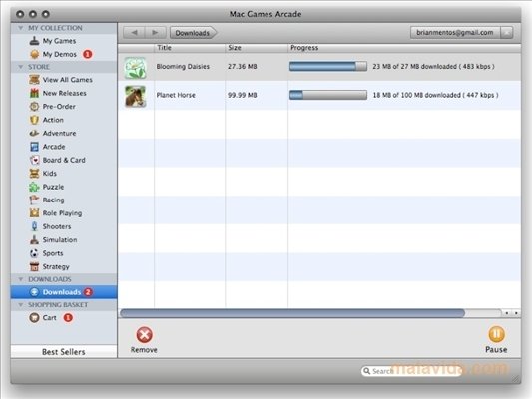Select the Blooming Daisies thumbnail
The image size is (532, 399).
[136, 68]
